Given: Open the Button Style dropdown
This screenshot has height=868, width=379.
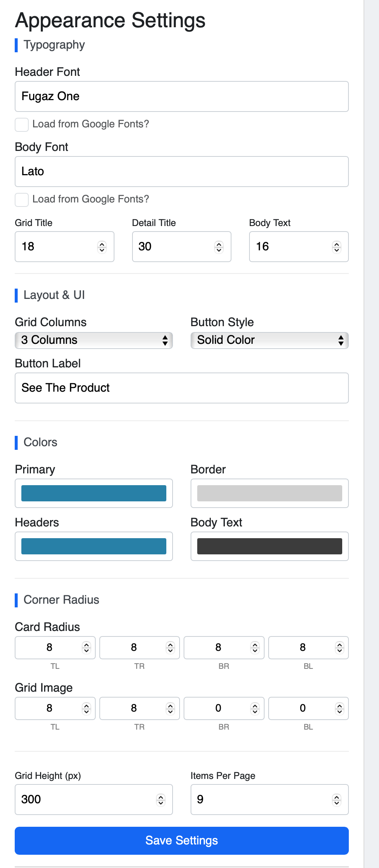Looking at the screenshot, I should point(269,340).
